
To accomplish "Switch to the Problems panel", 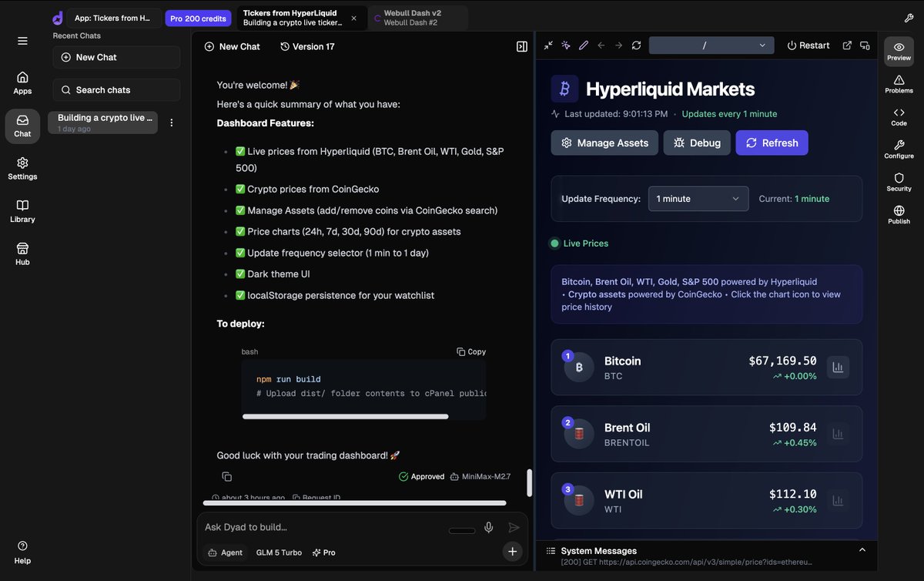I will pos(899,84).
